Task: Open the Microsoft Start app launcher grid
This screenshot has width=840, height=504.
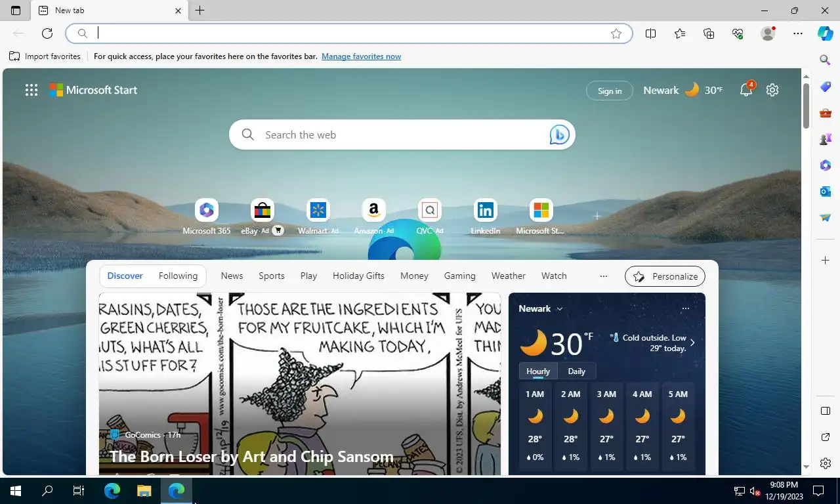Action: coord(31,91)
